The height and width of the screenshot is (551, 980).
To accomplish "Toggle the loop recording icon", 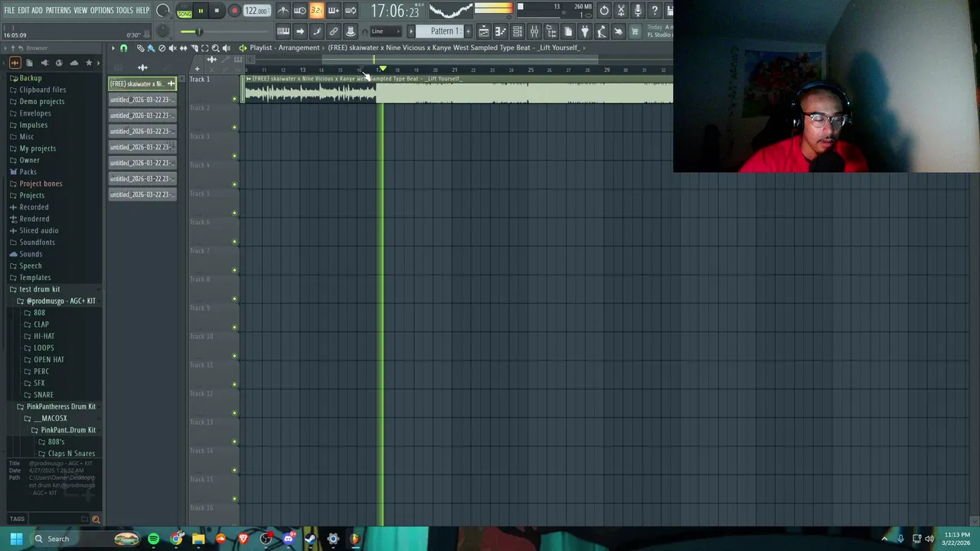I will 351,11.
